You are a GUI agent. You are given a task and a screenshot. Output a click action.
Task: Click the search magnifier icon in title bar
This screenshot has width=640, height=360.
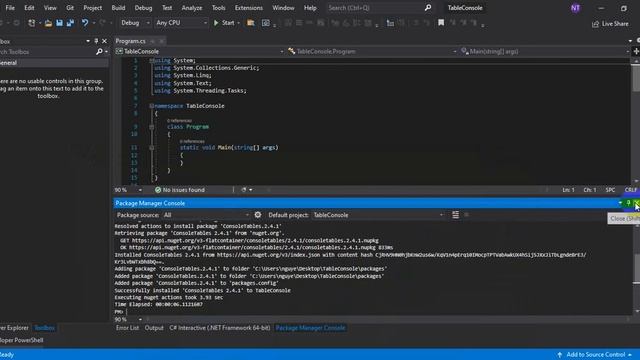(428, 8)
